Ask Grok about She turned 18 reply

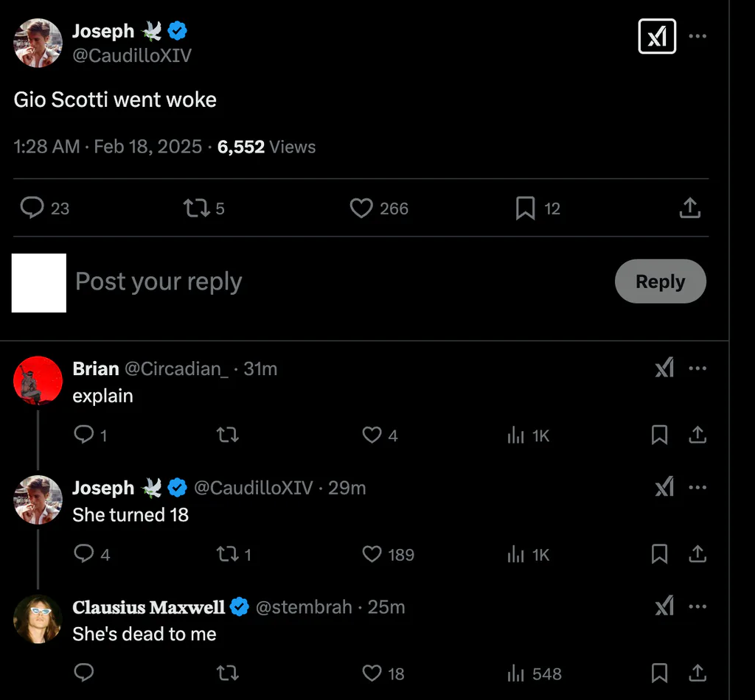pyautogui.click(x=664, y=487)
